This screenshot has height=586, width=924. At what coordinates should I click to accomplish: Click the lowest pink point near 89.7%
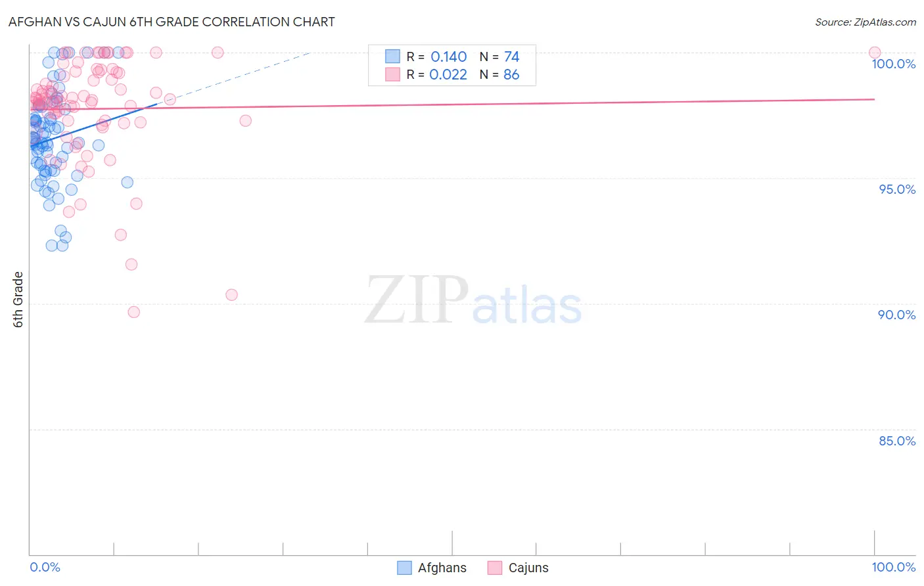[134, 312]
